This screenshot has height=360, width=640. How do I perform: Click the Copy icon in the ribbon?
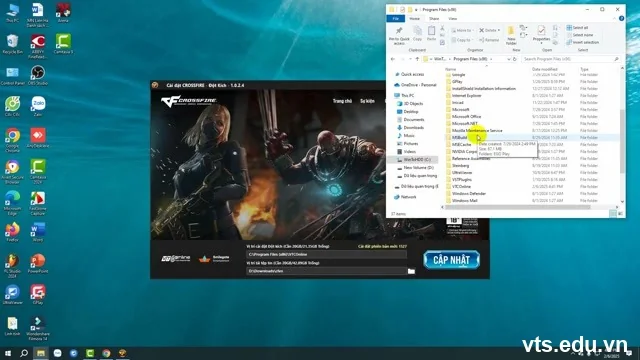point(417,31)
